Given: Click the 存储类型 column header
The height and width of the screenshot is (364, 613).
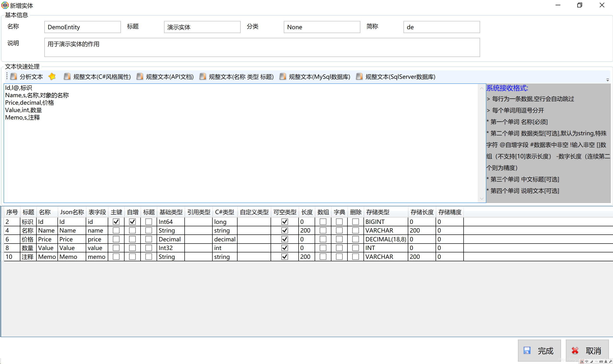Looking at the screenshot, I should (386, 212).
